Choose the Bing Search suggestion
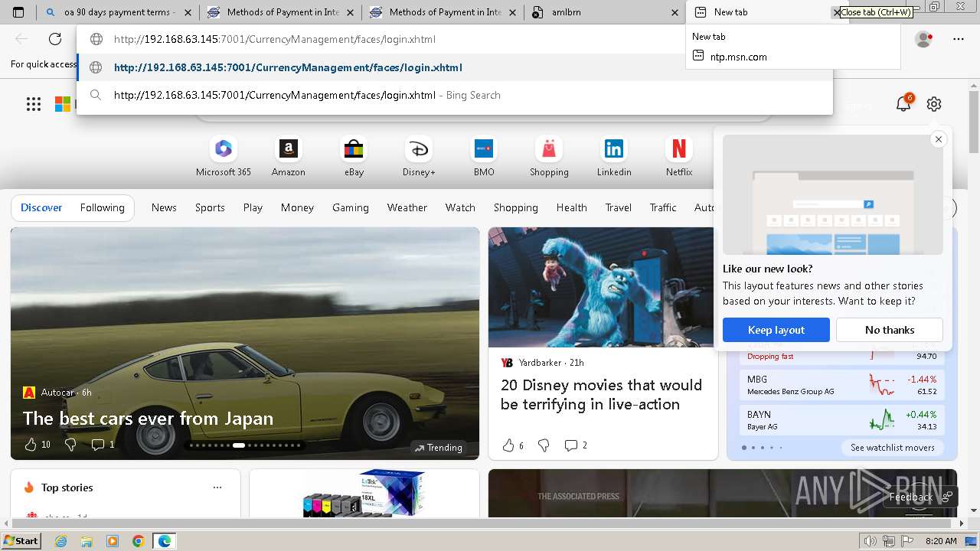The height and width of the screenshot is (551, 980). point(455,95)
